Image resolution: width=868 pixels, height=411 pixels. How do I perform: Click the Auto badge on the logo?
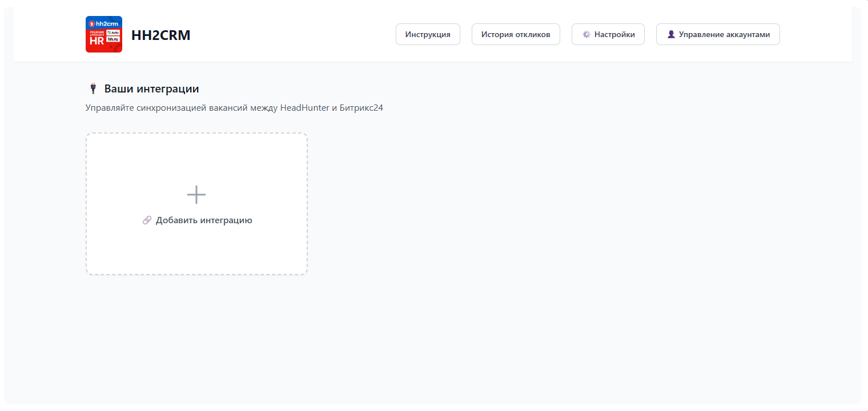114,33
